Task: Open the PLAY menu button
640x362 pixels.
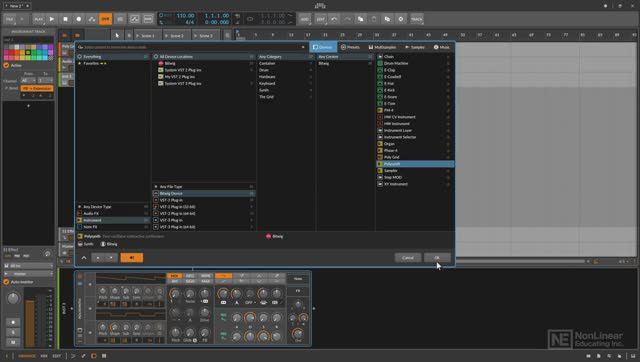Action: coord(38,19)
